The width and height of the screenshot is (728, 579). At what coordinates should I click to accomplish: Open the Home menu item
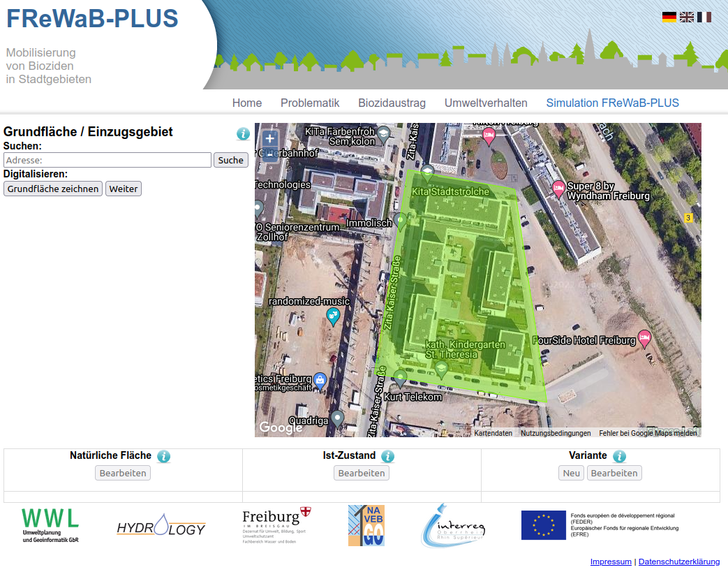pos(247,103)
